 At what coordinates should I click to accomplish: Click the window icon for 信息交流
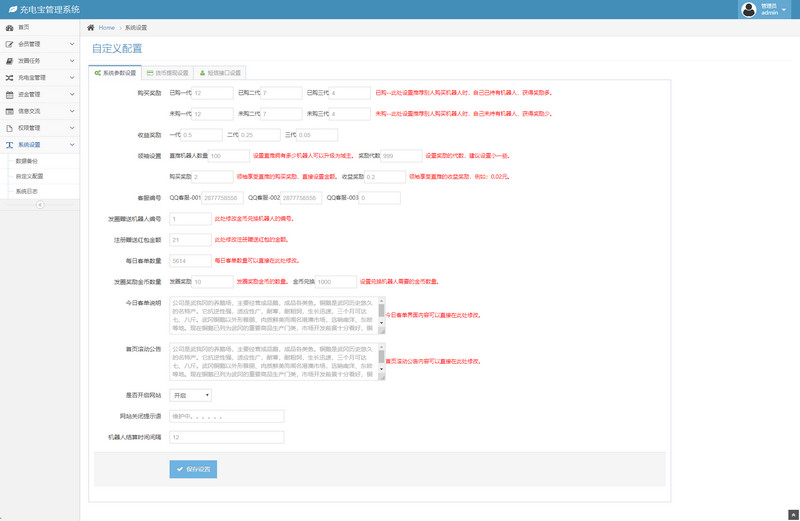(x=9, y=111)
